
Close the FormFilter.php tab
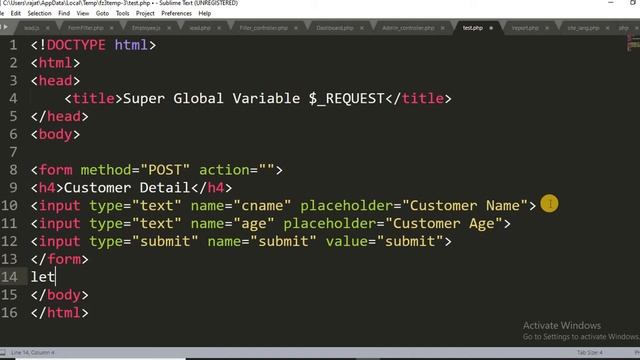[111, 28]
